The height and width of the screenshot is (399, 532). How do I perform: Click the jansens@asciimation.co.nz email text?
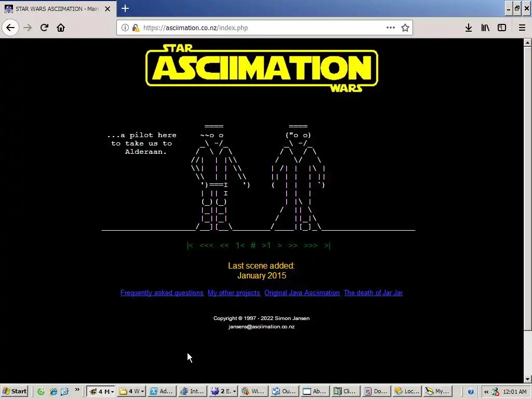pos(262,327)
